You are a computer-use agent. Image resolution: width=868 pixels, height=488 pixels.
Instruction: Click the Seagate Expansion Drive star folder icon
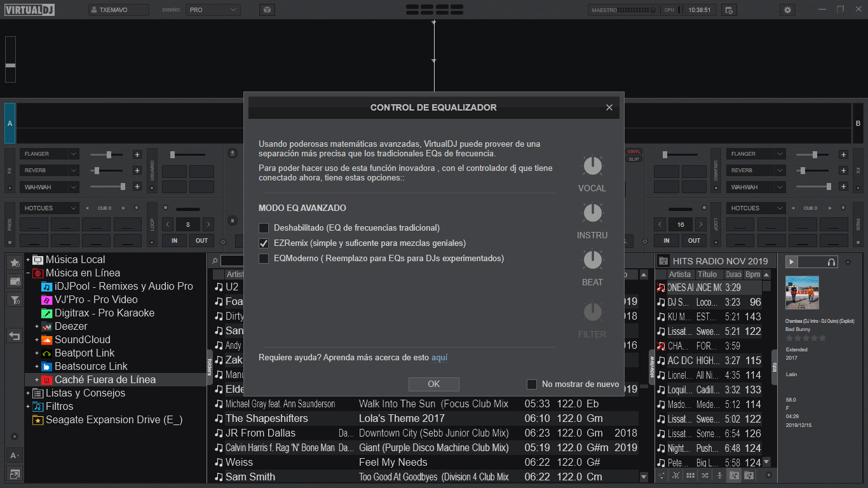[37, 420]
